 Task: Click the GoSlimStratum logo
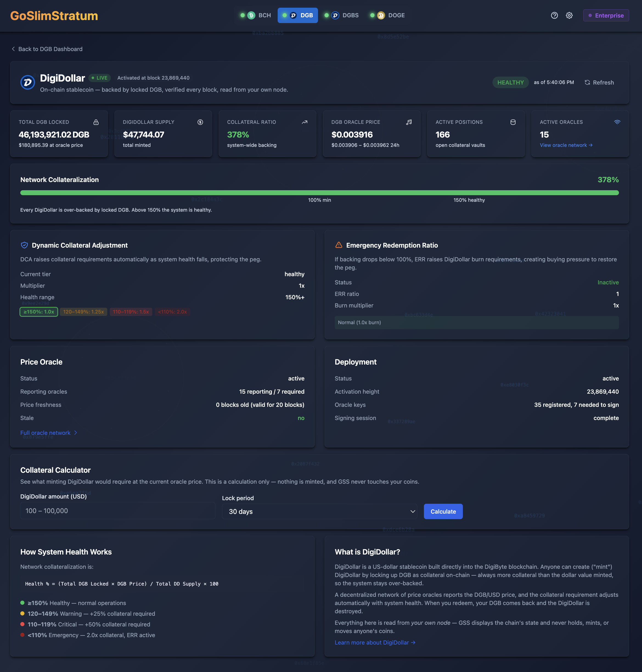pos(54,16)
